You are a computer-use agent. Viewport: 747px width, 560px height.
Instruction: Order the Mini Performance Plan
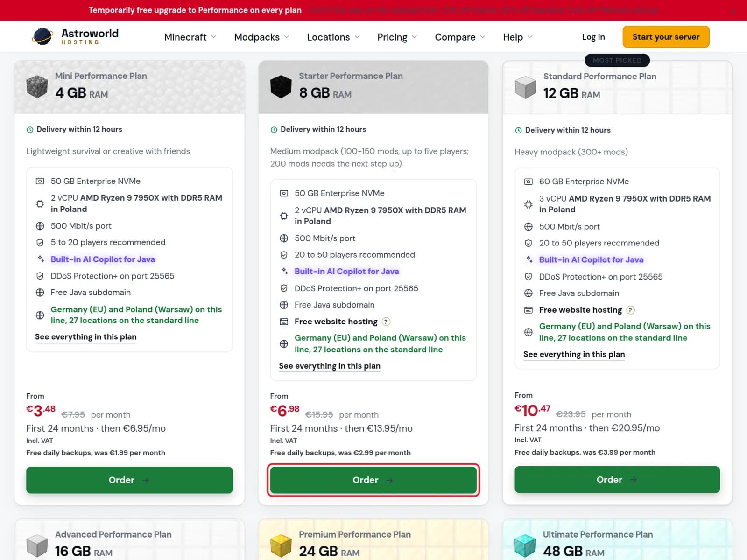[129, 480]
